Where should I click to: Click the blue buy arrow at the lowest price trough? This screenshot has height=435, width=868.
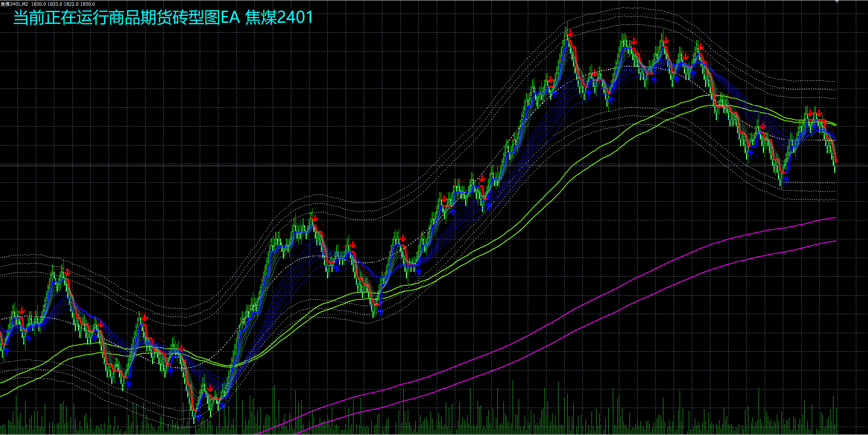tap(198, 416)
